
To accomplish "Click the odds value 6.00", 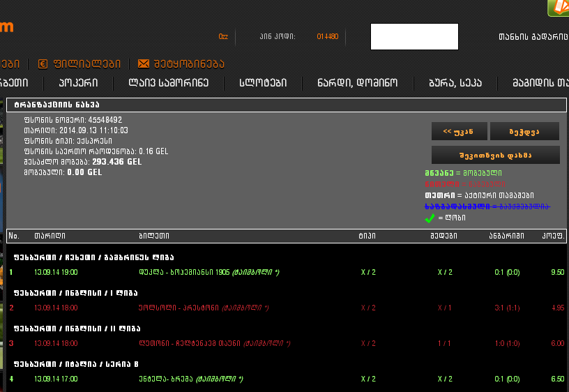I will point(558,343).
